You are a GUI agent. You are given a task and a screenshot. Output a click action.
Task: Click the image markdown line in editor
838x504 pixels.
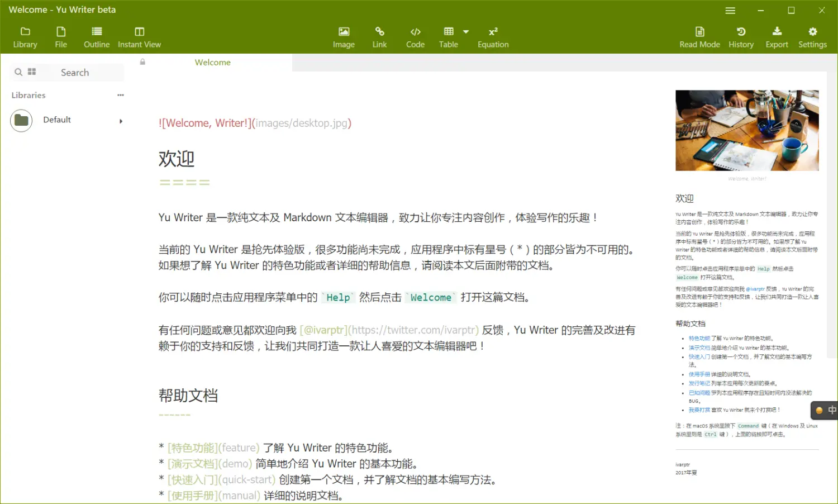pyautogui.click(x=255, y=123)
